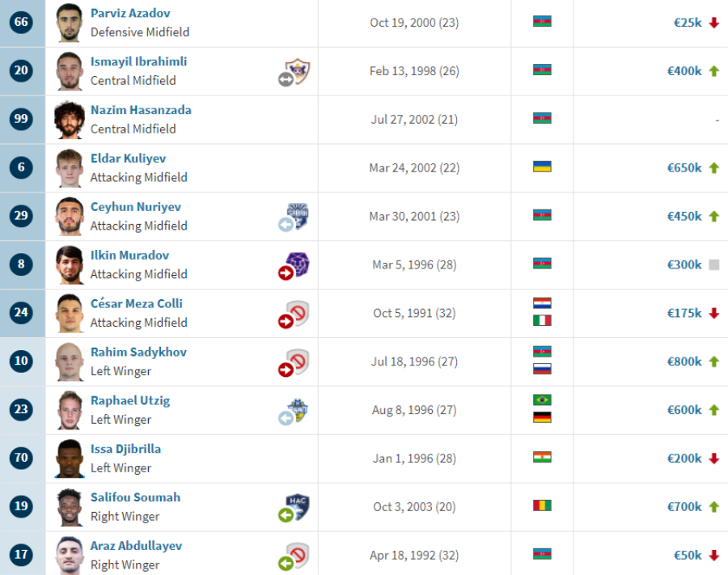Open Nazim Hasanzada's player profile link
This screenshot has height=575, width=728.
pos(141,110)
